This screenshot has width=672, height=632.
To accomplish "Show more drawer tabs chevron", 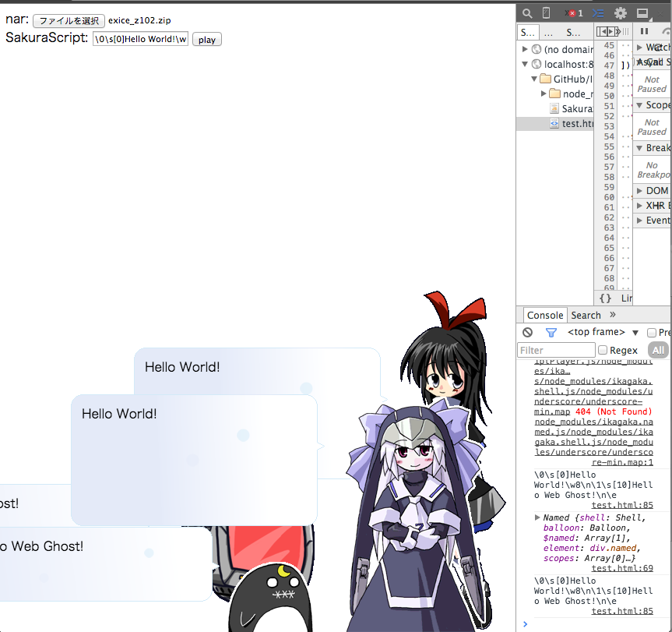I will click(613, 315).
